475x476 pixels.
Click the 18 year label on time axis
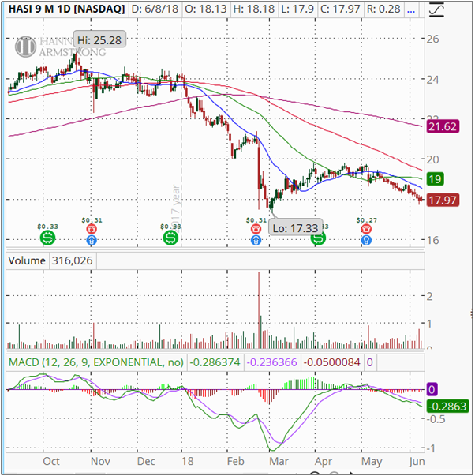tap(188, 462)
